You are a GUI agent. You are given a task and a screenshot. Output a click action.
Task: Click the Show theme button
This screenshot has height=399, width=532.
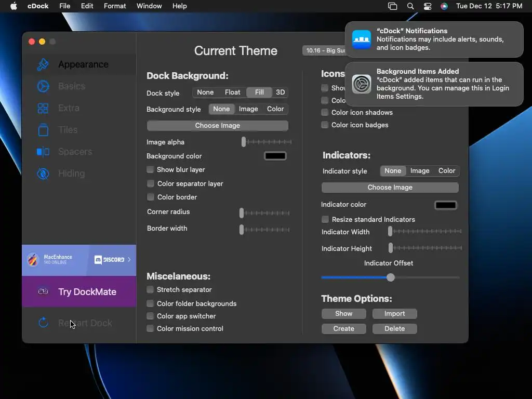344,313
